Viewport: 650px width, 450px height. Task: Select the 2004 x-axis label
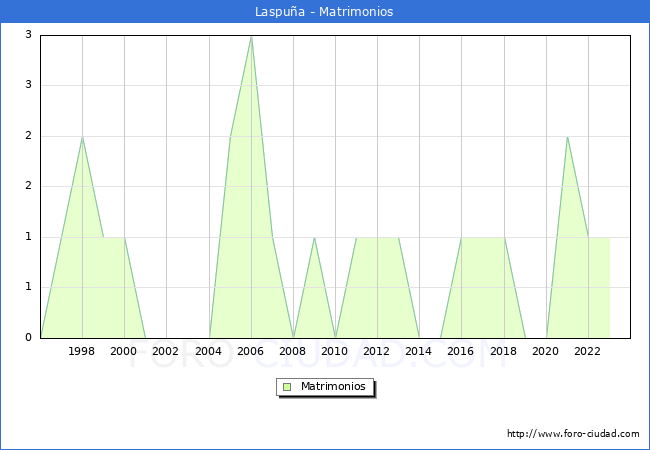tap(208, 351)
